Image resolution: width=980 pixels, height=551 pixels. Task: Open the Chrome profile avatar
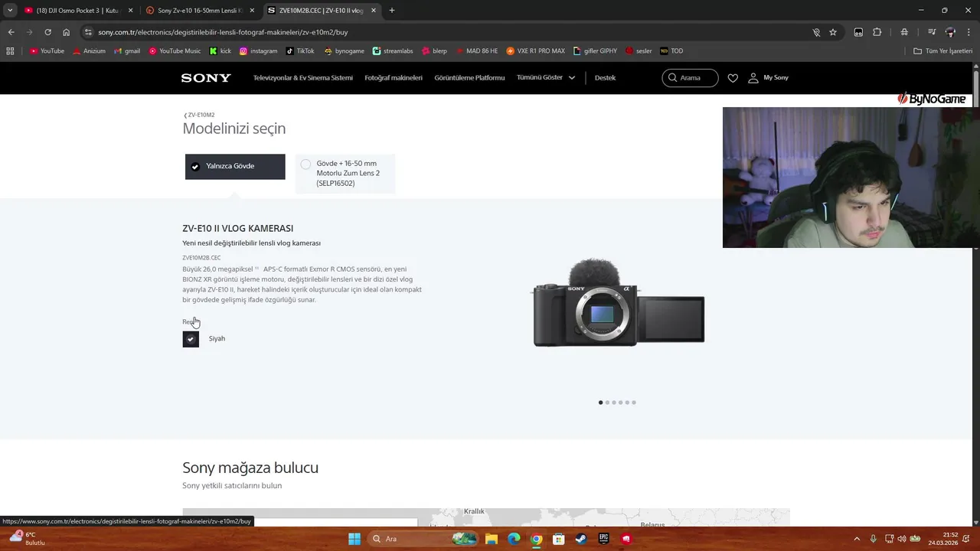coord(951,32)
